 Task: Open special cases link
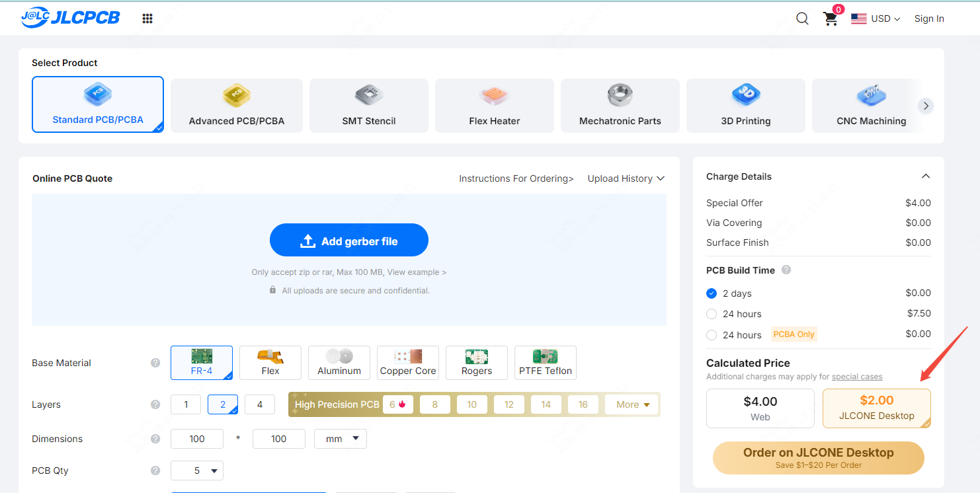tap(857, 377)
